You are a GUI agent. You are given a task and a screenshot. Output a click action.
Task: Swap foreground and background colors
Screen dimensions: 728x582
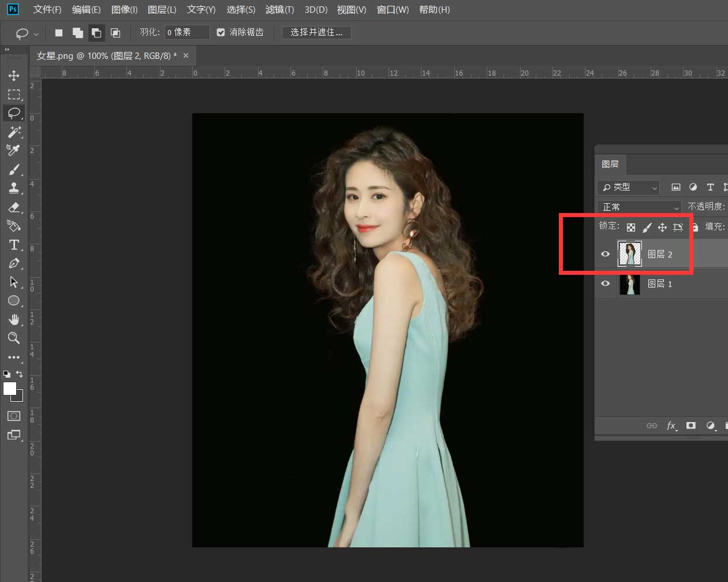(19, 374)
